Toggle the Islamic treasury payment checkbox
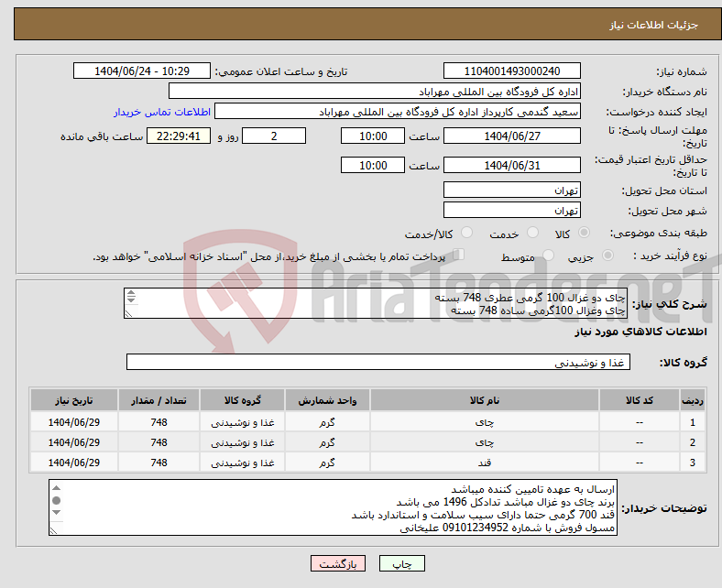This screenshot has height=588, width=722. pos(459,256)
